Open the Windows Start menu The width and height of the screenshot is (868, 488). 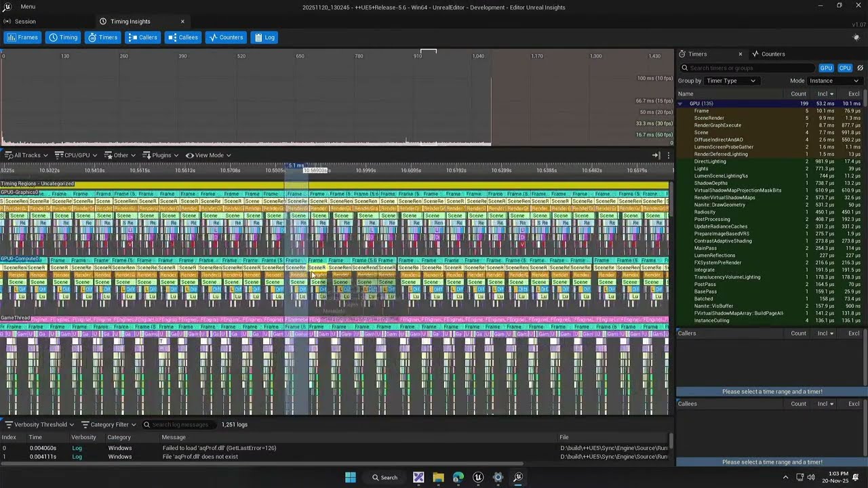pos(351,477)
